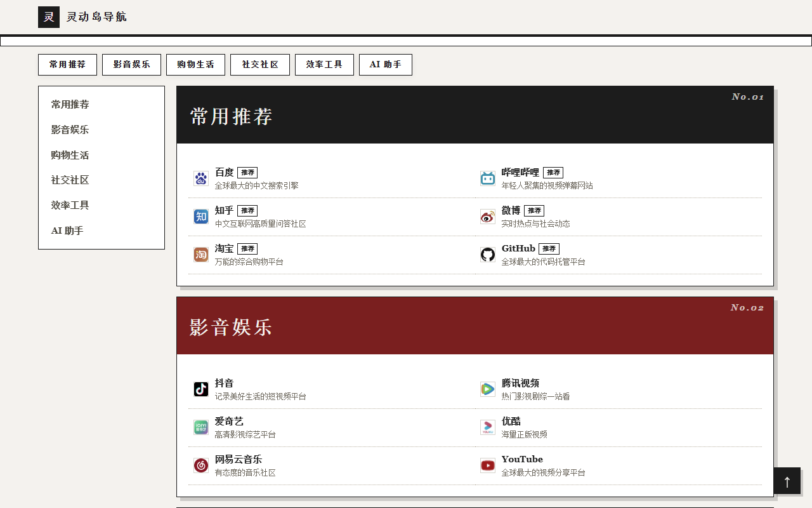
Task: Navigate to AI 助手 in the sidebar
Action: point(67,231)
